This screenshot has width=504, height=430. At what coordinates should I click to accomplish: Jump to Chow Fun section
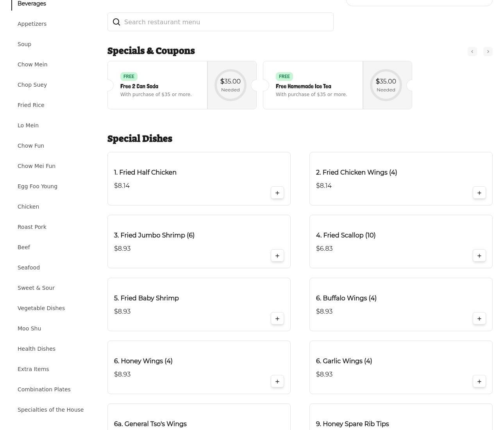pyautogui.click(x=31, y=146)
